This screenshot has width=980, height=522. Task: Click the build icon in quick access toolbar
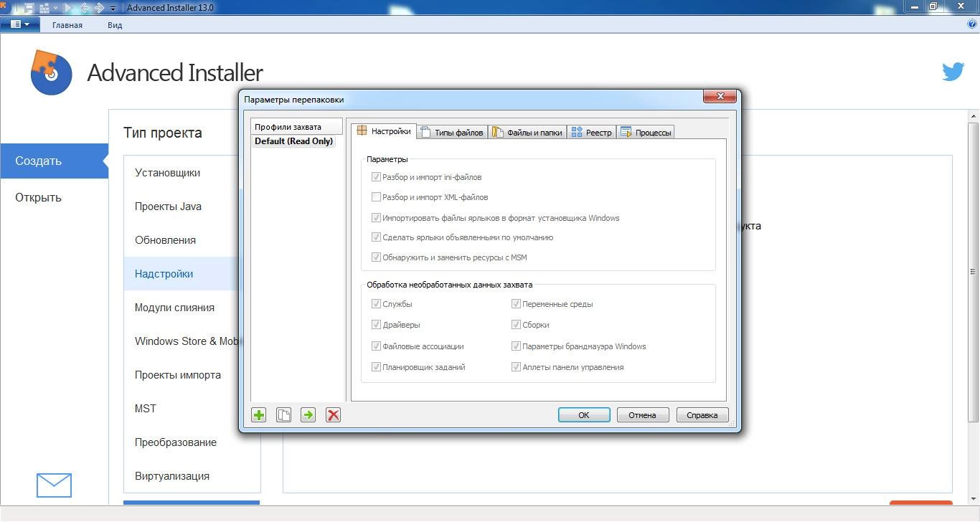(x=44, y=8)
